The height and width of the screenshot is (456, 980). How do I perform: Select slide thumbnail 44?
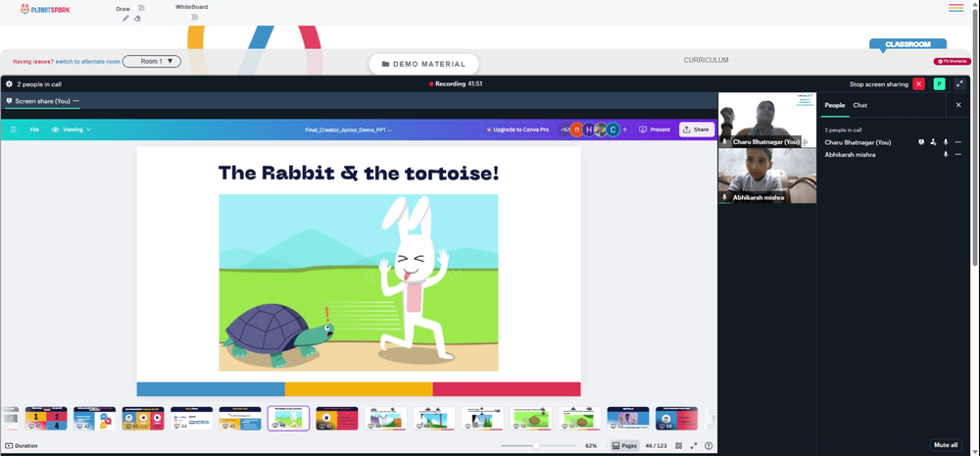191,418
